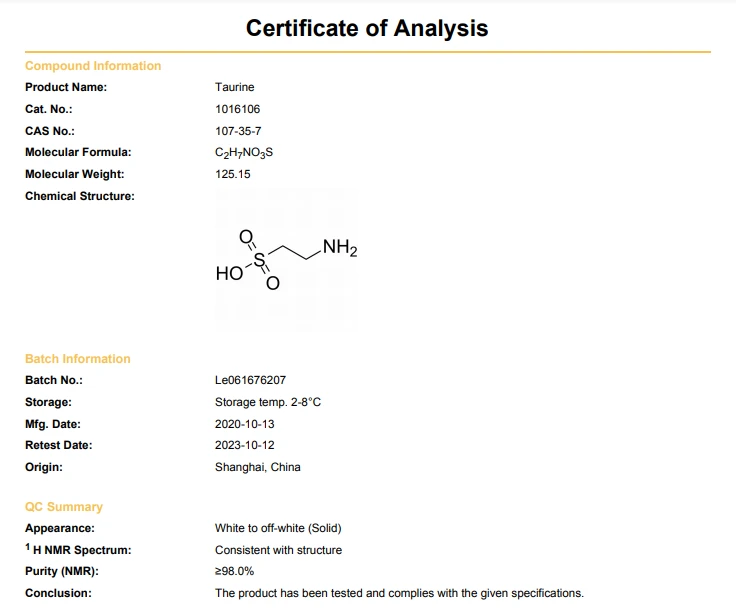Click the Purity (NMR) label

coord(62,571)
